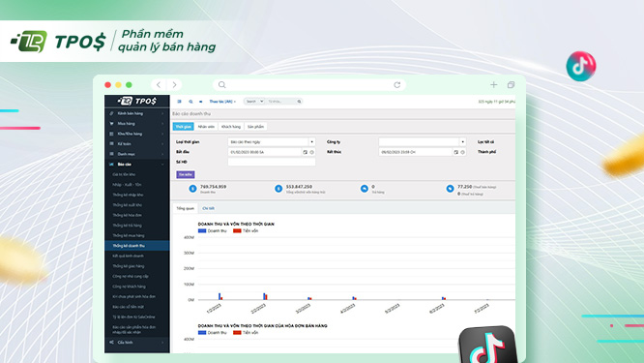
Task: Open the Thao tác dropdown in top bar
Action: (x=222, y=102)
